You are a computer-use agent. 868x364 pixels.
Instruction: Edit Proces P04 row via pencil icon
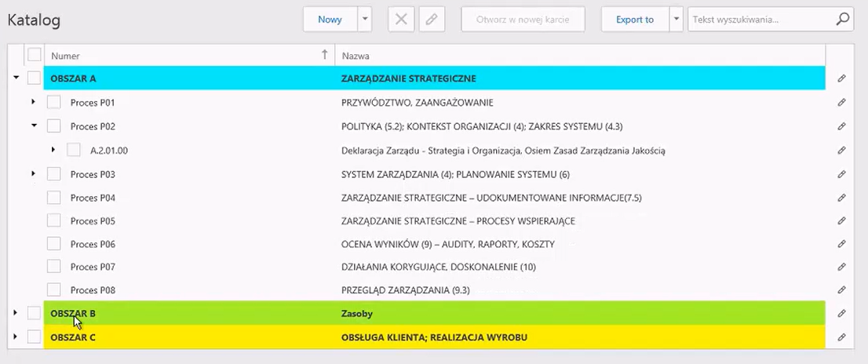(841, 198)
